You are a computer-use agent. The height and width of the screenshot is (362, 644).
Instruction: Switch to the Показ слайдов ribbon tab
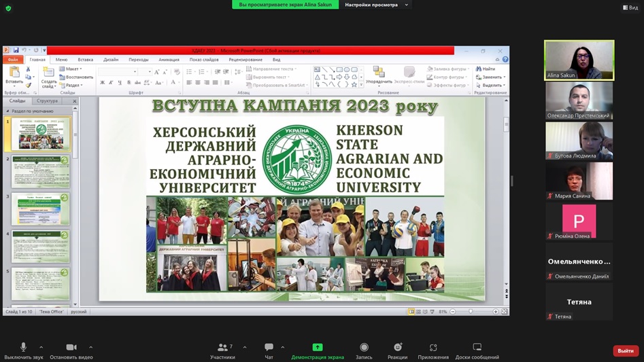coord(204,60)
